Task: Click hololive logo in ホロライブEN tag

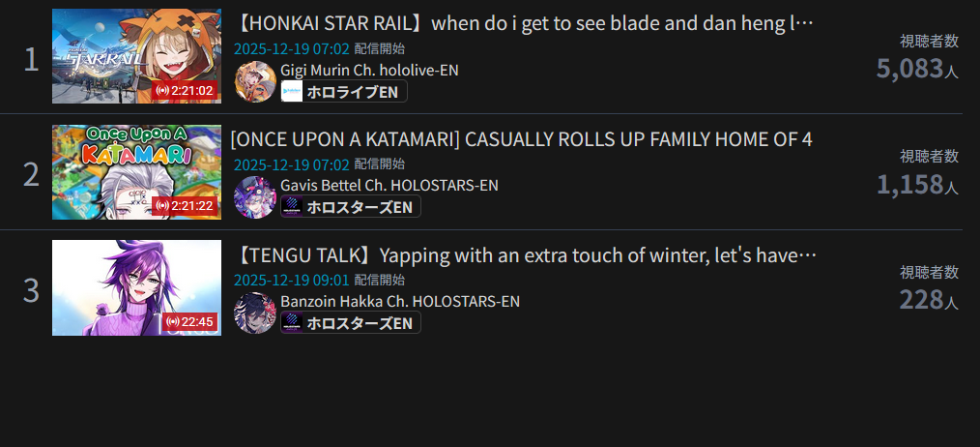Action: click(292, 91)
